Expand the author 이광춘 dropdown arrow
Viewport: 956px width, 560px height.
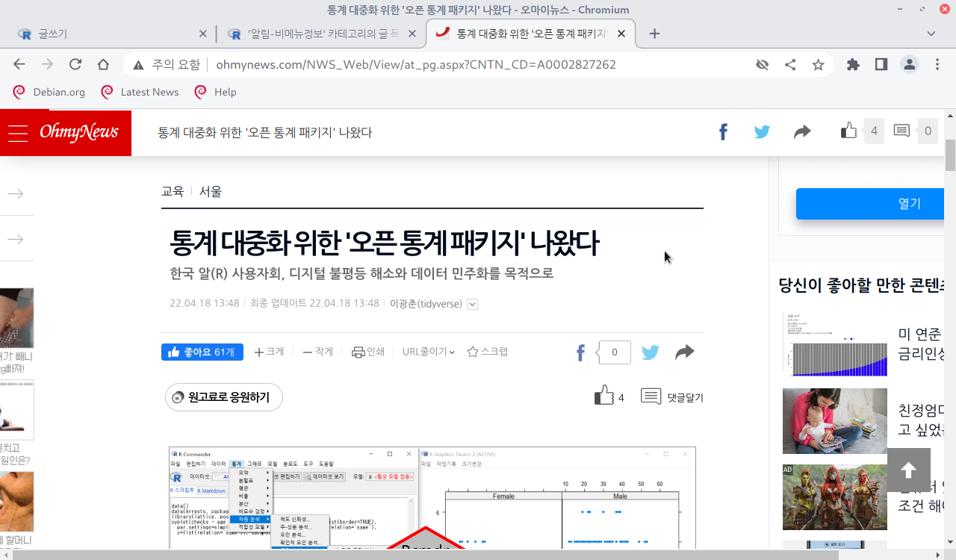[472, 304]
